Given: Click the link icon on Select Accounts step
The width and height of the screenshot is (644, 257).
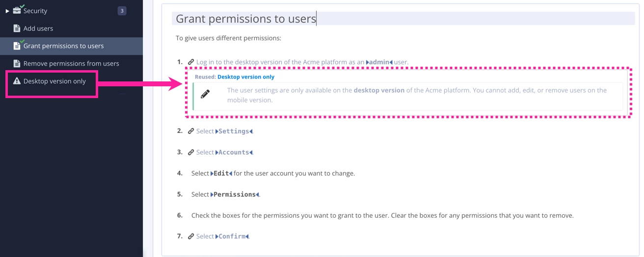Looking at the screenshot, I should (191, 153).
